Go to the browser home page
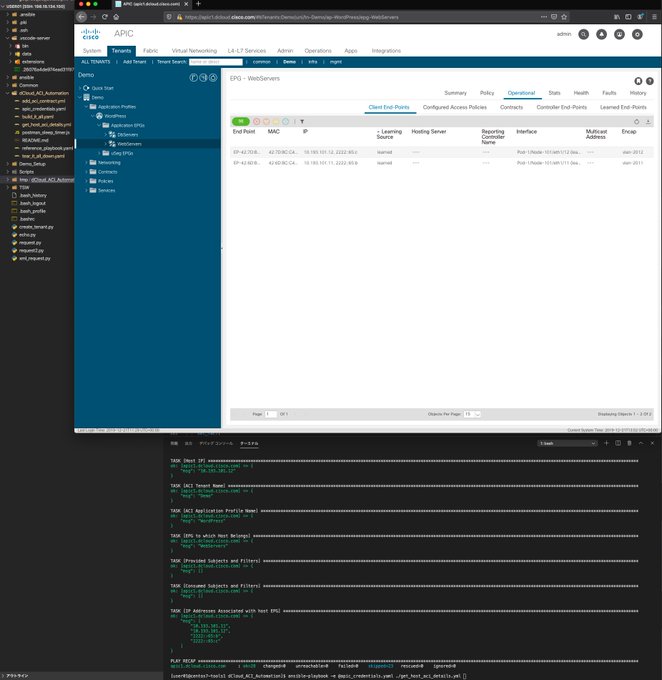The height and width of the screenshot is (680, 662). coord(116,17)
